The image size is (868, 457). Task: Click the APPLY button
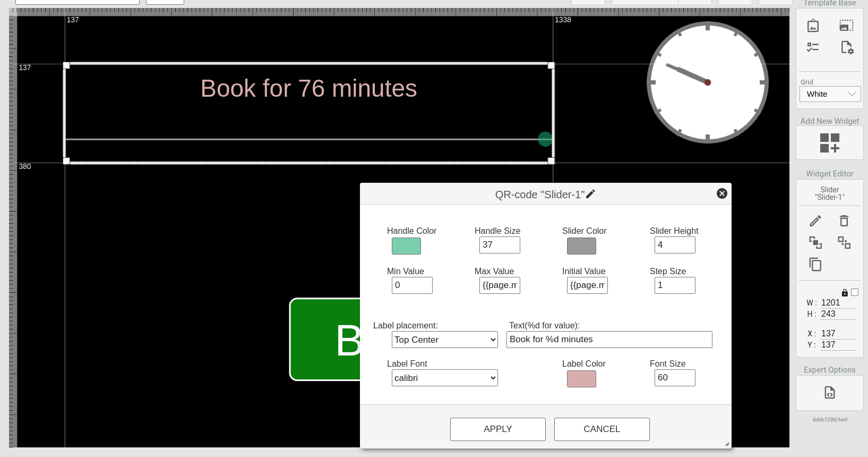click(498, 429)
